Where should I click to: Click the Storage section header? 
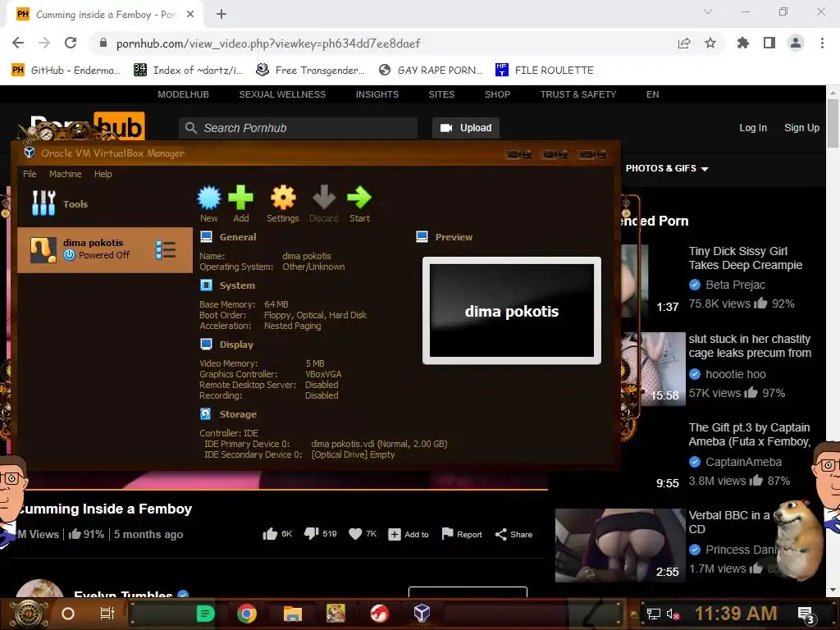(238, 414)
